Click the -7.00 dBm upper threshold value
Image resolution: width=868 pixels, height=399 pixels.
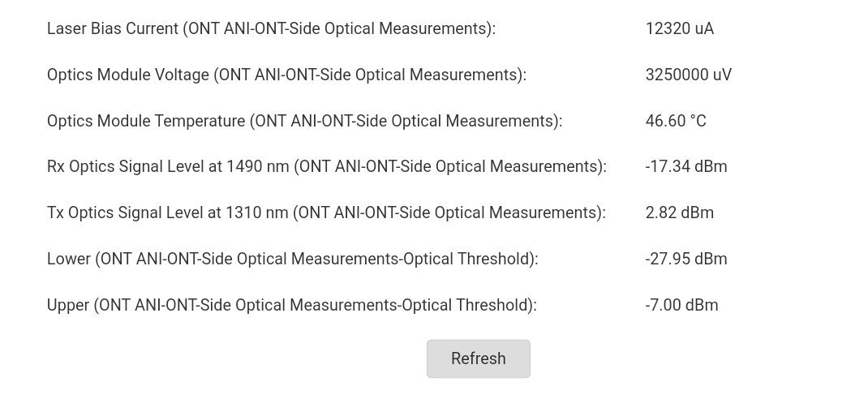[681, 305]
